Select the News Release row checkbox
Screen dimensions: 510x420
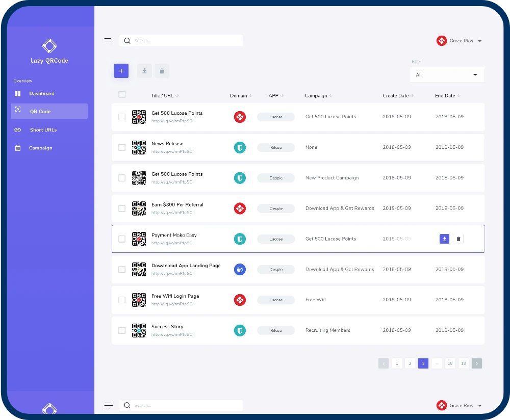pyautogui.click(x=122, y=147)
